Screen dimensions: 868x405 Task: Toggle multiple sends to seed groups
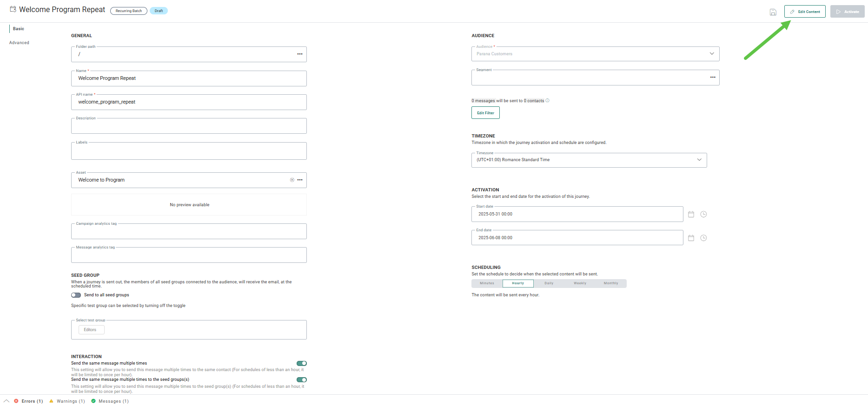click(x=302, y=380)
